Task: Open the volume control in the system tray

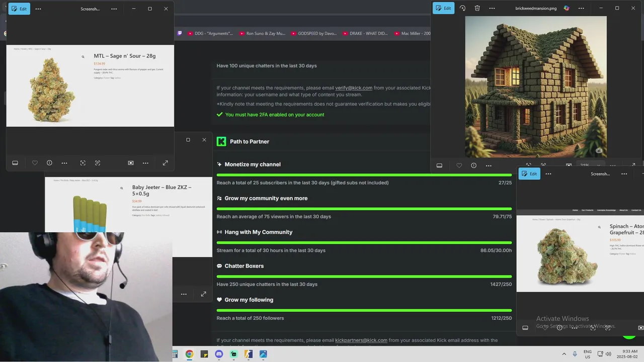Action: coord(608,354)
